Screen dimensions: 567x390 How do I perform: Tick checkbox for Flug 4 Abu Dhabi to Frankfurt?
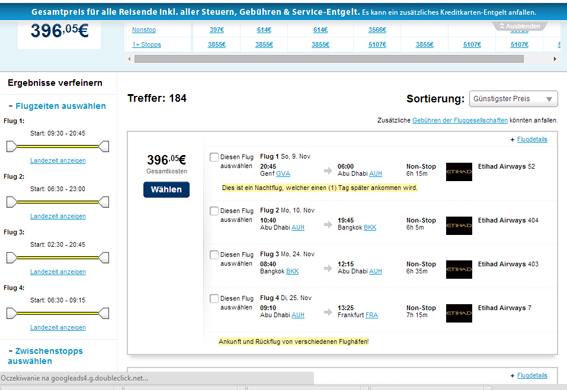[x=214, y=298]
